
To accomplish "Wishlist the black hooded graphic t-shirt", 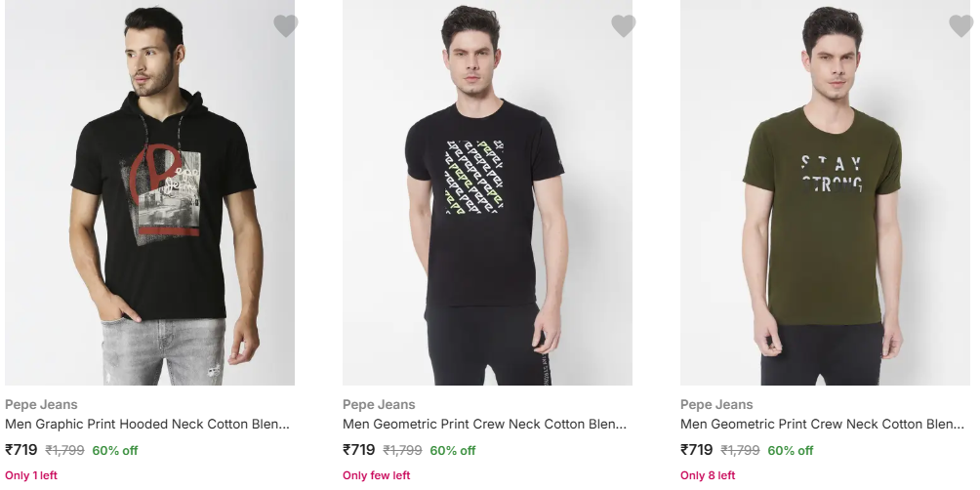I will tap(285, 26).
